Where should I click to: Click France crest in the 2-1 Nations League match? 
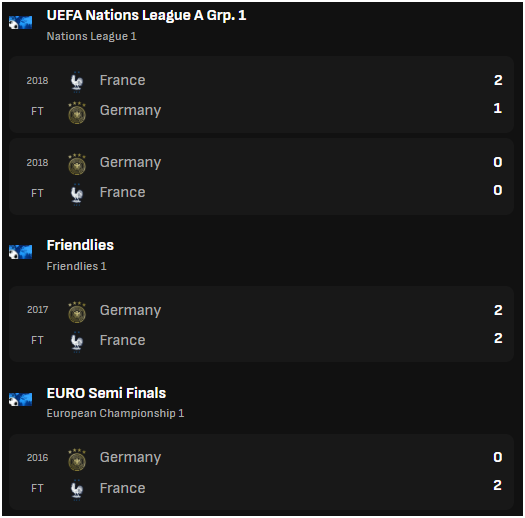coord(77,81)
